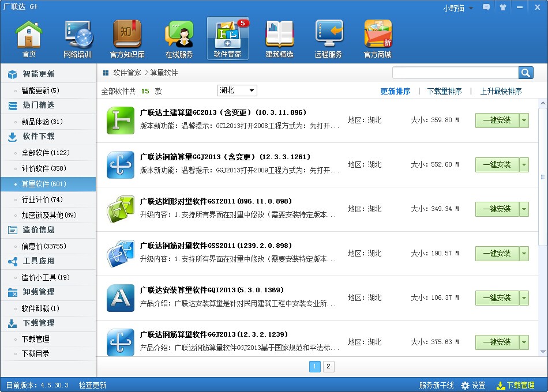
Task: Click the scrollbar down arrow
Action: pyautogui.click(x=543, y=352)
